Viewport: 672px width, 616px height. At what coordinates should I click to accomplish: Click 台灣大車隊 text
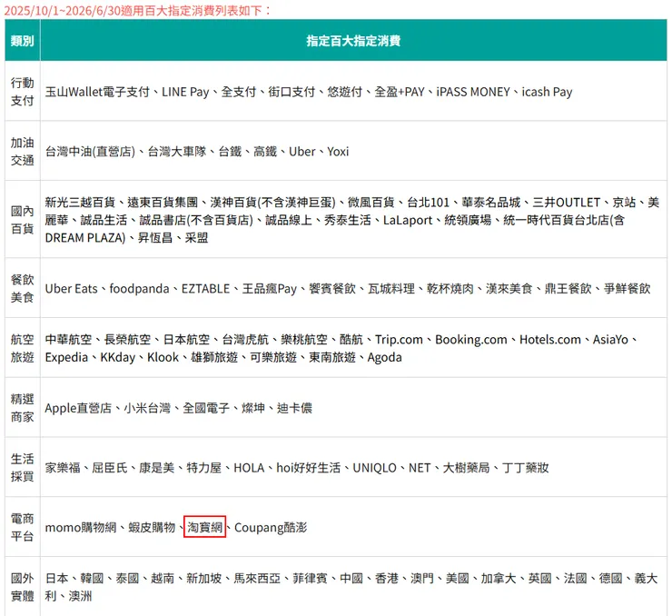pyautogui.click(x=177, y=152)
